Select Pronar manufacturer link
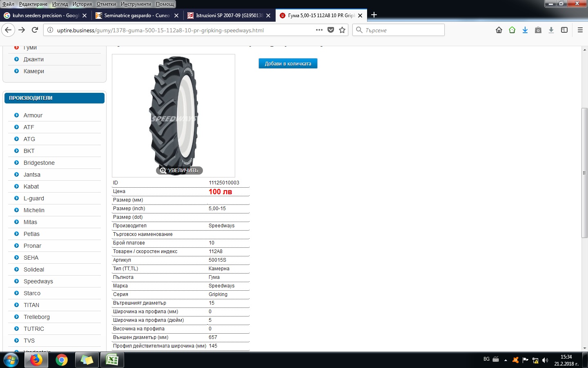The height and width of the screenshot is (368, 588). pyautogui.click(x=32, y=246)
